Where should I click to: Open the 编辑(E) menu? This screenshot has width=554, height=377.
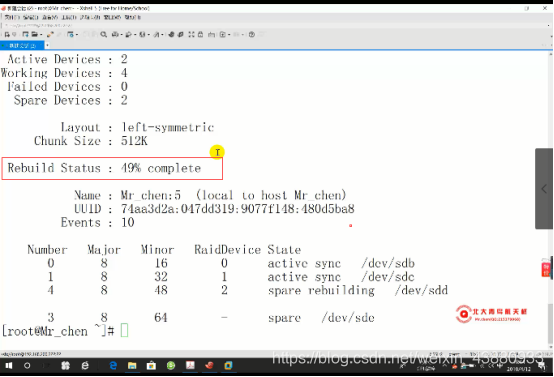click(31, 17)
